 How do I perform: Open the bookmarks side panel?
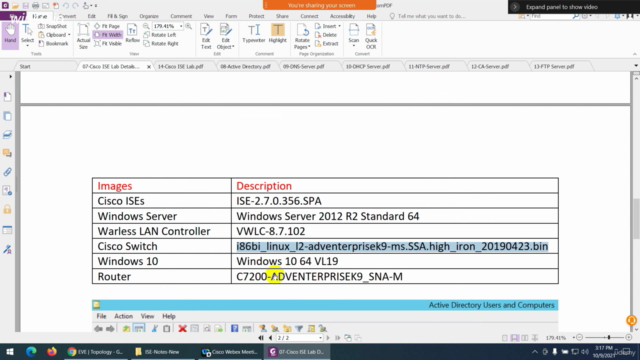7,97
